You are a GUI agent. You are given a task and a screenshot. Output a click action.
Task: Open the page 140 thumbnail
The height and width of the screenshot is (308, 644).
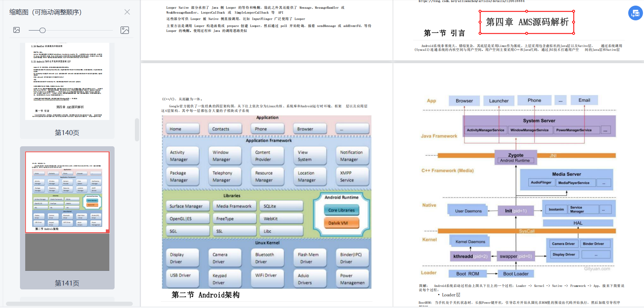click(67, 81)
